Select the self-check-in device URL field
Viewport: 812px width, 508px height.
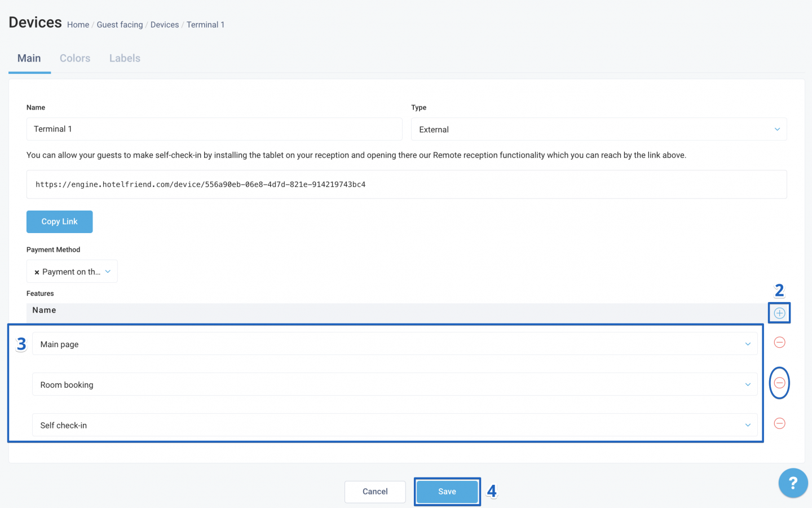point(407,184)
